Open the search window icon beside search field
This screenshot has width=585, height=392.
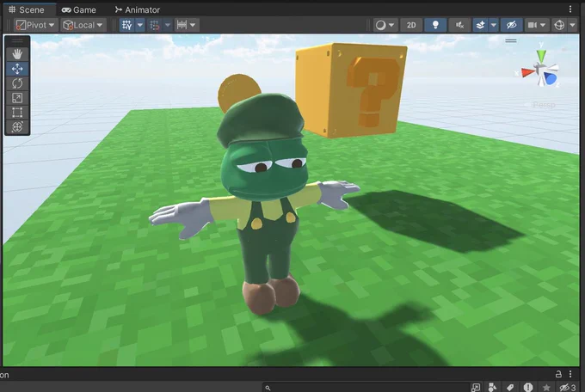[x=476, y=387]
